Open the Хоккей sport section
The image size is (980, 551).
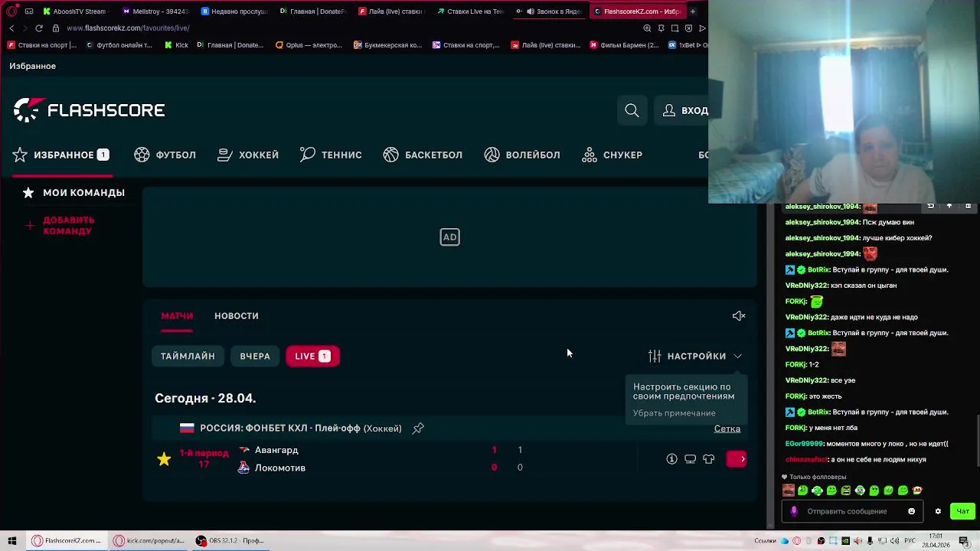click(248, 155)
